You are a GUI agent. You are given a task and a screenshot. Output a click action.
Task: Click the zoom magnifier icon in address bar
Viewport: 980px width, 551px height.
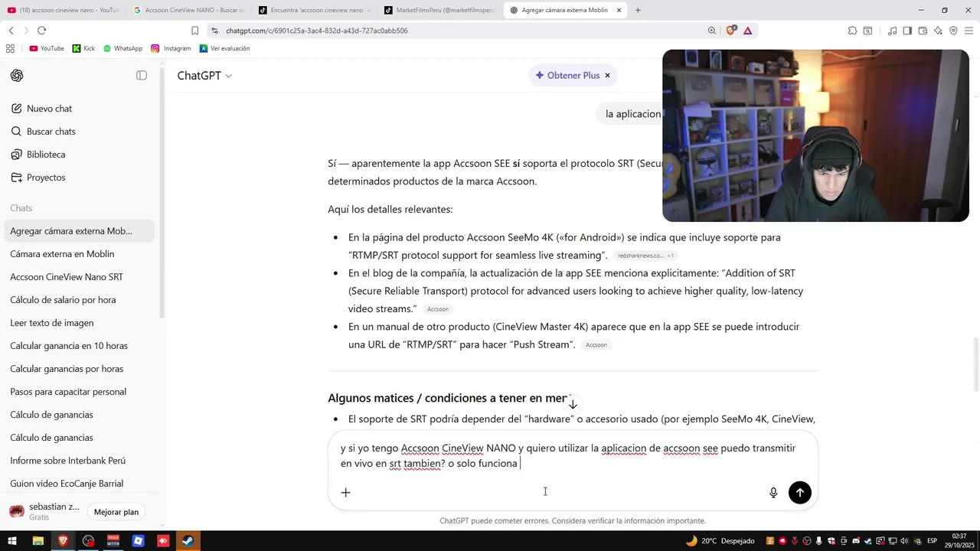[712, 31]
